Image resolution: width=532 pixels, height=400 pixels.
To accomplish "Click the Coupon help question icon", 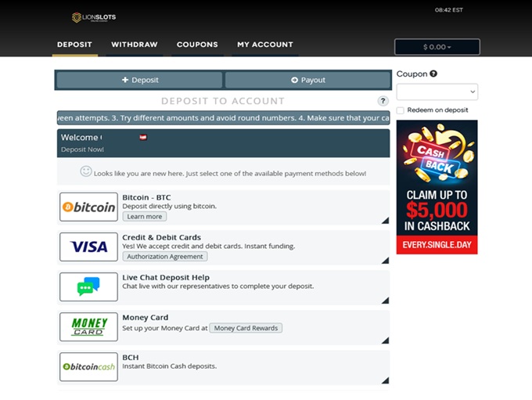I will (433, 74).
